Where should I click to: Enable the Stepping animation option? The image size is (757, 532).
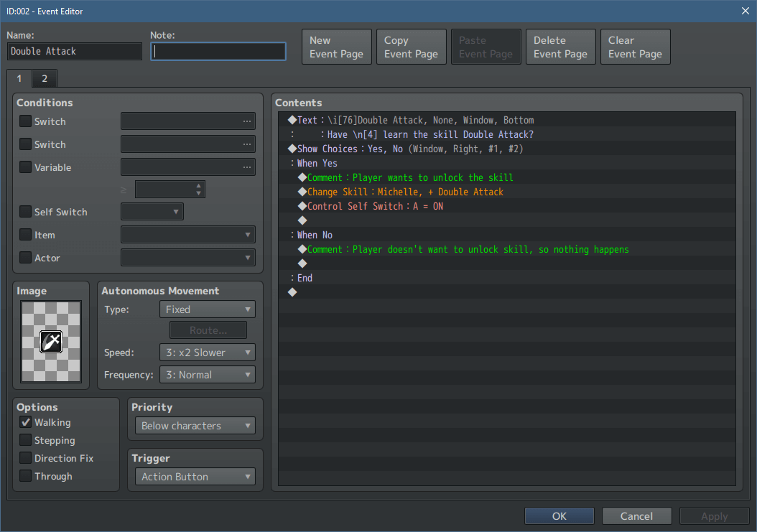coord(25,440)
